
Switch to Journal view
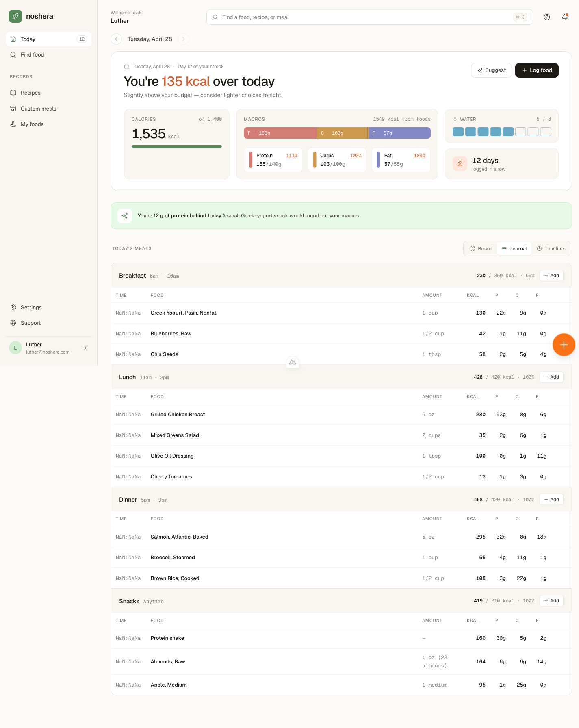tap(514, 249)
